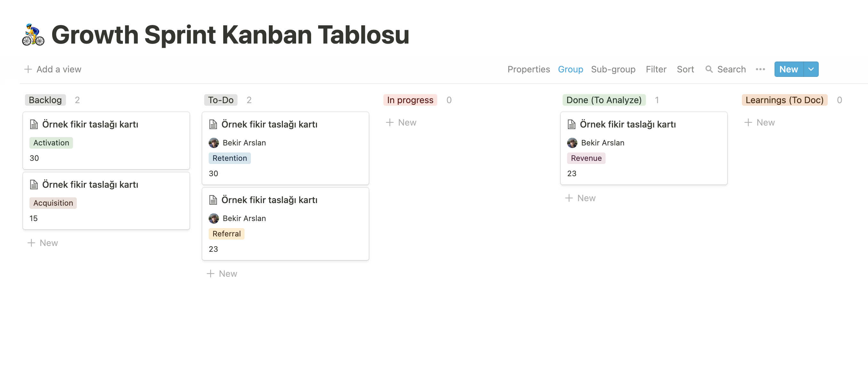Screen dimensions: 868x378
Task: Click Bekir Arslan avatar on Revenue card
Action: (x=572, y=143)
